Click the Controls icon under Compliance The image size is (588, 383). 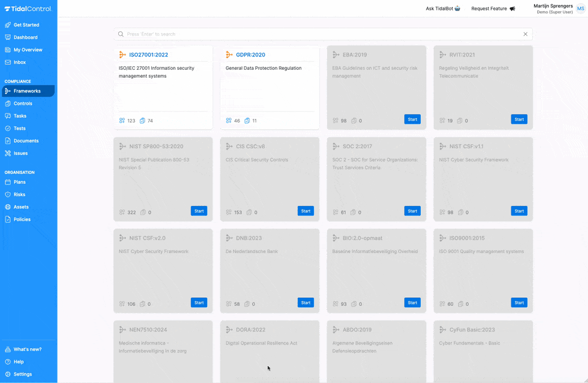pyautogui.click(x=7, y=103)
